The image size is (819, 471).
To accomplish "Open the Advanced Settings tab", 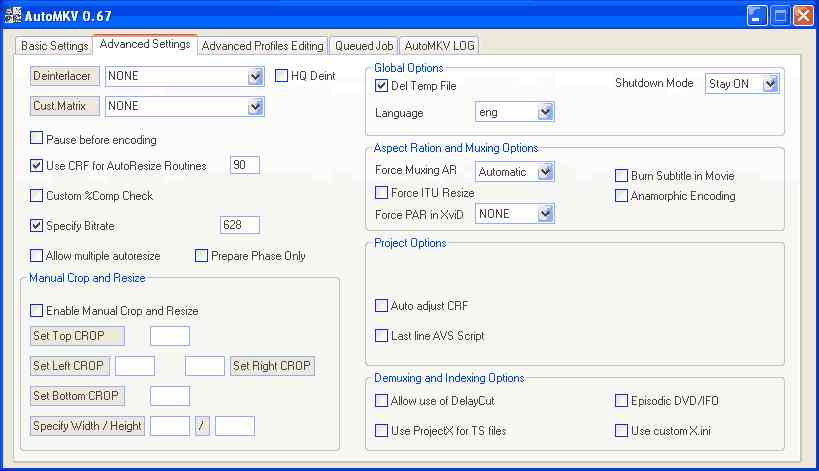I will [145, 44].
